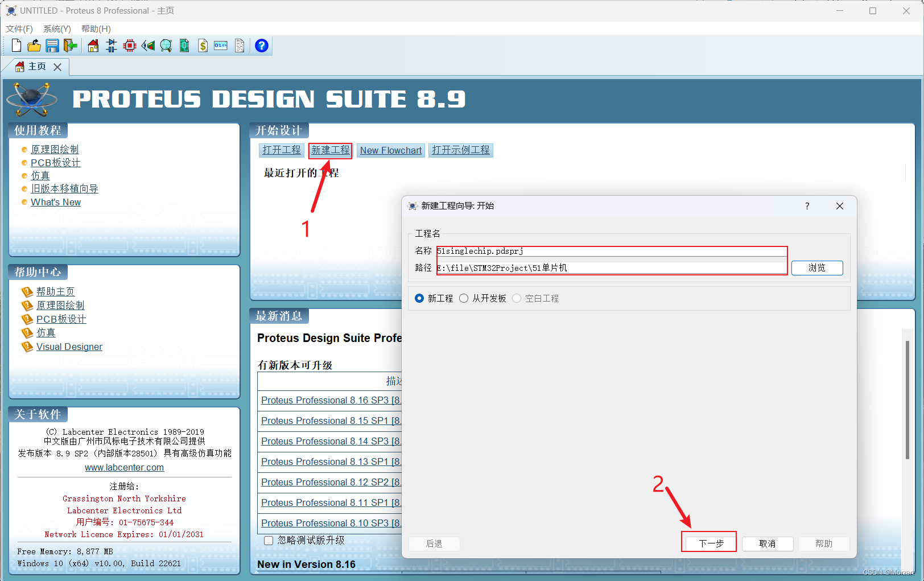Visit the www.labcenter.com link

(124, 467)
